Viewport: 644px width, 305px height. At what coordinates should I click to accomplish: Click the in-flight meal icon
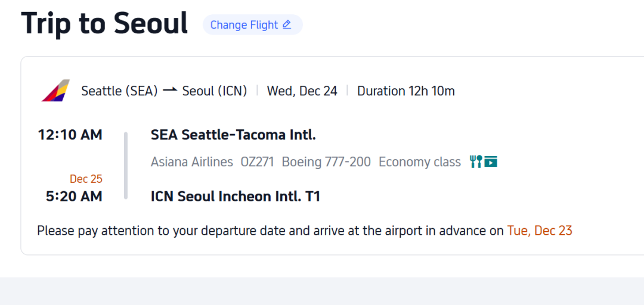[x=475, y=161]
